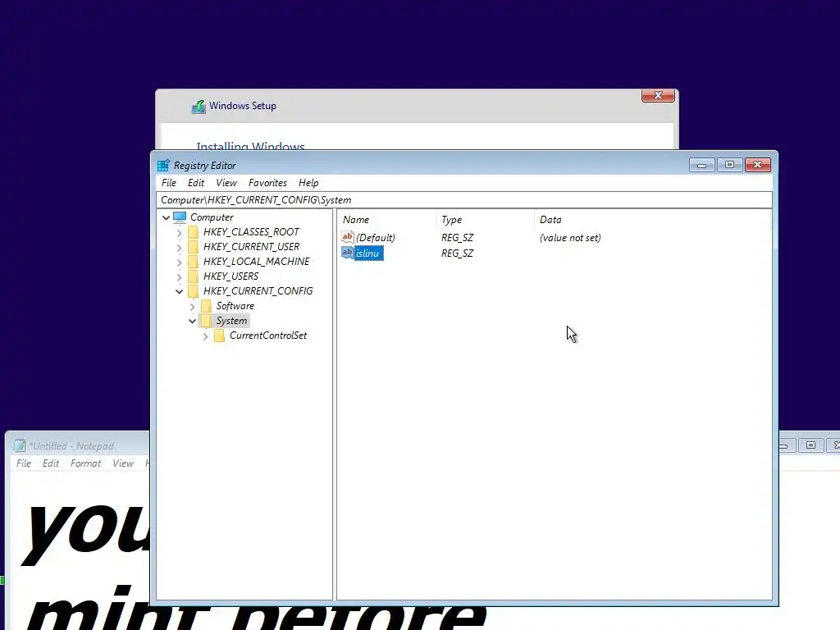
Task: Open the File menu in Registry Editor
Action: tap(169, 183)
